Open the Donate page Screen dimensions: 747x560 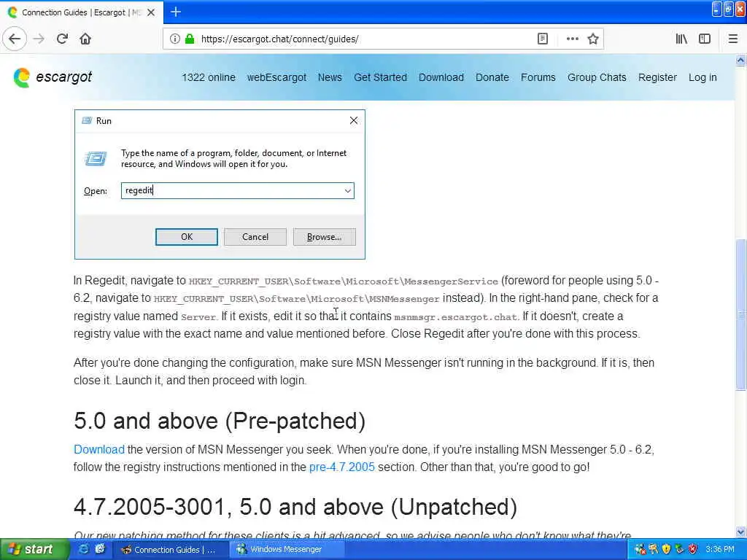[x=492, y=77]
